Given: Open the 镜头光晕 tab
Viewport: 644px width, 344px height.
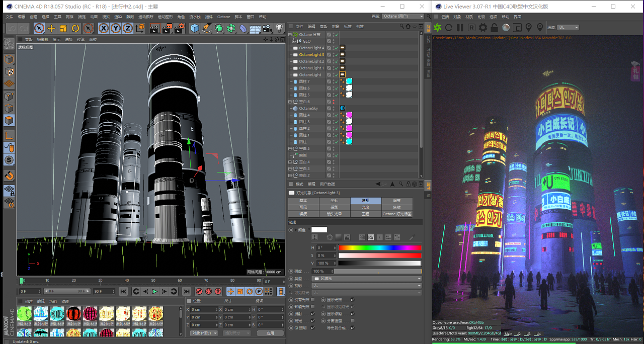Looking at the screenshot, I should click(335, 214).
